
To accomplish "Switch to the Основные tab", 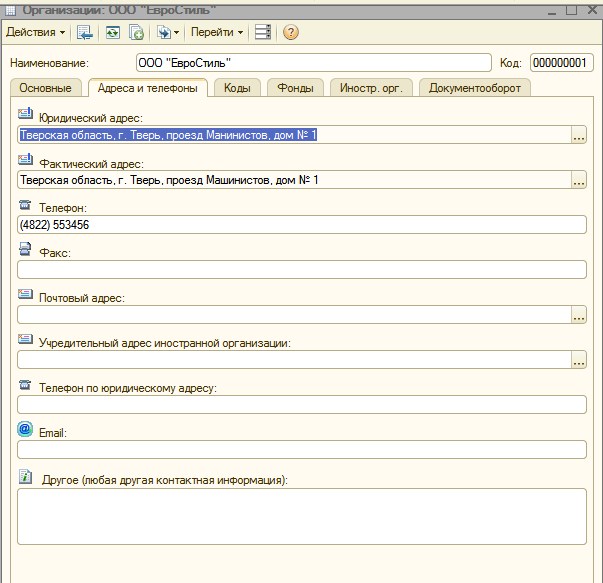I will (x=46, y=88).
